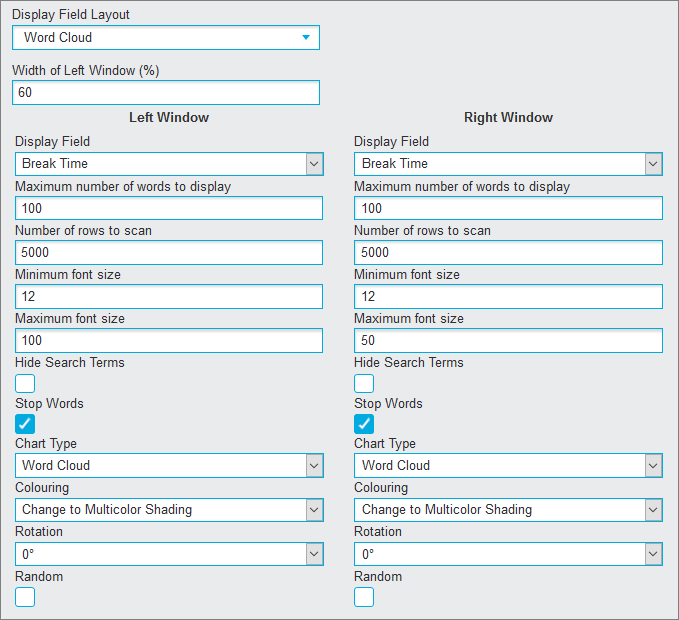Click Left Window minimum font size field
The height and width of the screenshot is (620, 679).
[169, 297]
